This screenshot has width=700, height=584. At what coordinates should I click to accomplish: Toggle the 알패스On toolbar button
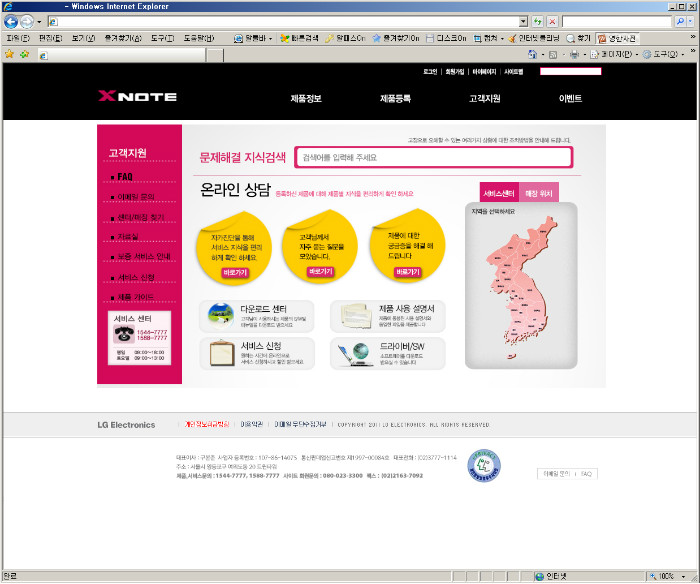345,38
